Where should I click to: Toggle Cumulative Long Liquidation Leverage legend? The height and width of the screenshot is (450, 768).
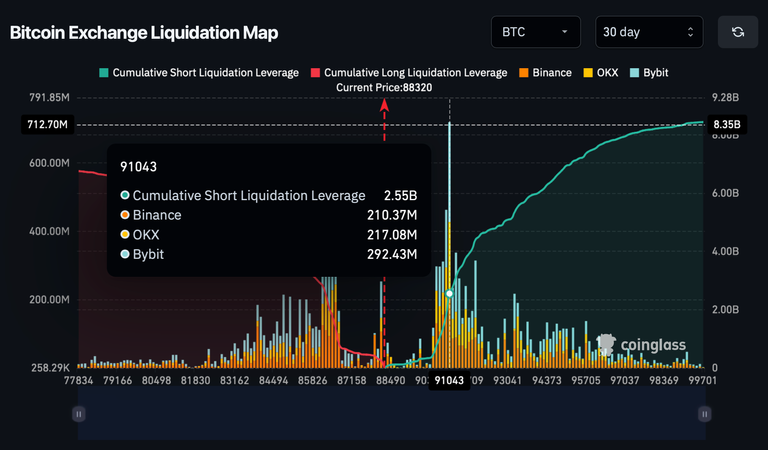408,73
